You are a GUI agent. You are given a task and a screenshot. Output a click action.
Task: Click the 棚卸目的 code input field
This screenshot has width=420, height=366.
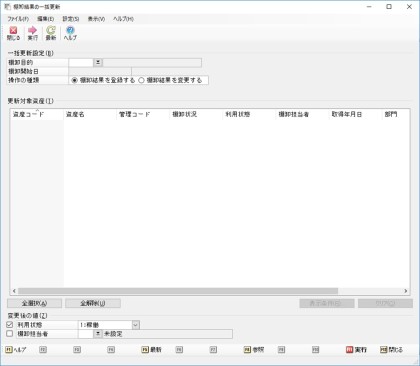(81, 62)
